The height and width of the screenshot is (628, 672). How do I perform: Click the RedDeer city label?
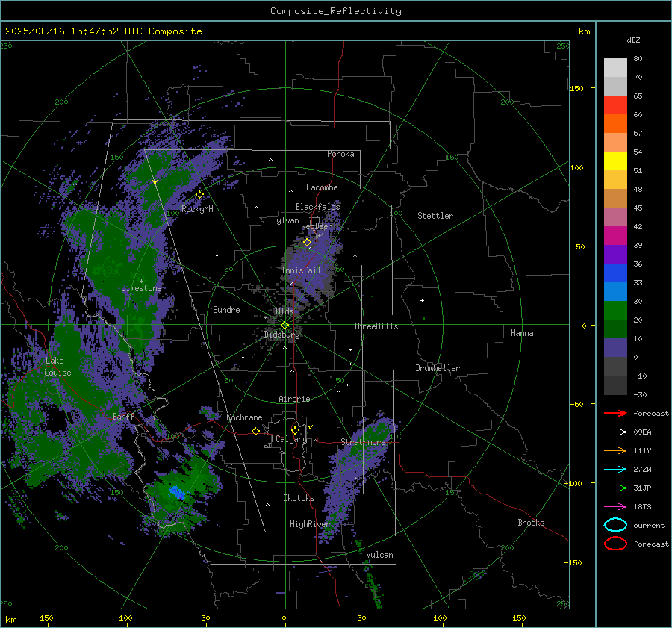click(x=317, y=226)
